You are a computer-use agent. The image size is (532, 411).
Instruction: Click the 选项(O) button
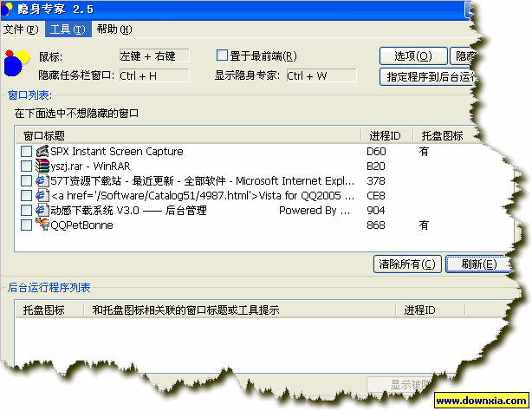coord(413,55)
